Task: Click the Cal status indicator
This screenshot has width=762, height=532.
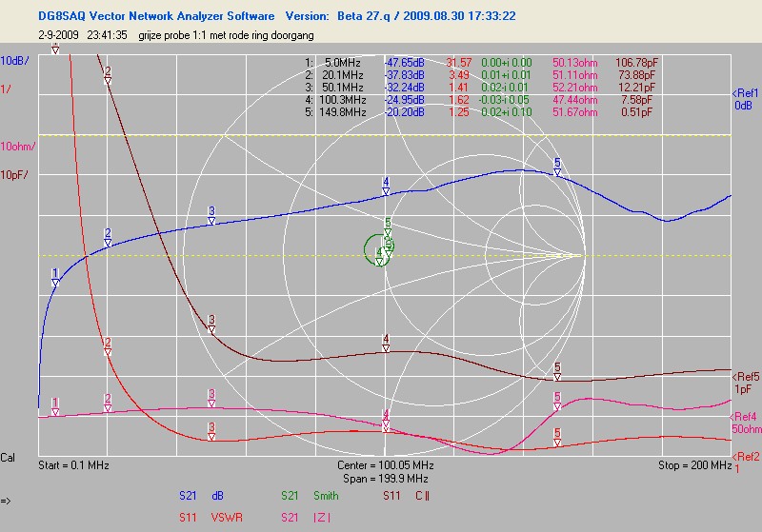Action: (9, 458)
